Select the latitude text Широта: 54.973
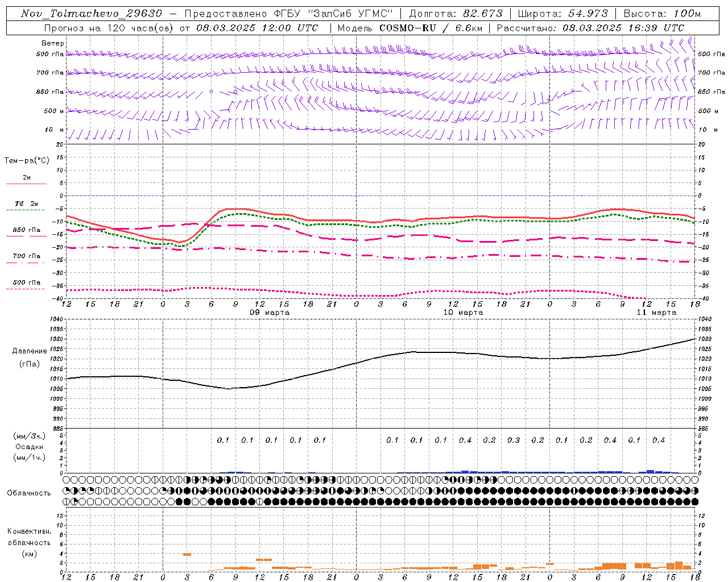Image resolution: width=728 pixels, height=582 pixels. (x=562, y=14)
